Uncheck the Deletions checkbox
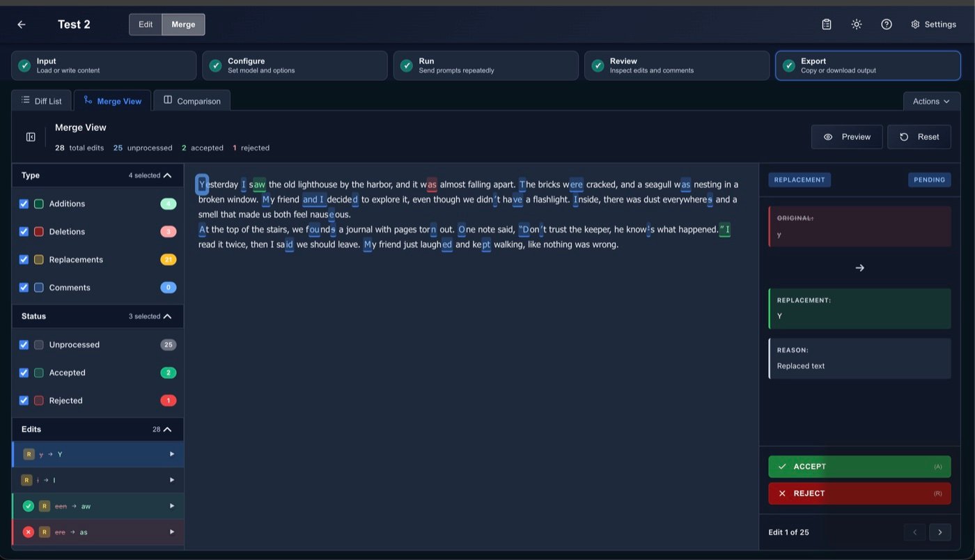 tap(24, 232)
